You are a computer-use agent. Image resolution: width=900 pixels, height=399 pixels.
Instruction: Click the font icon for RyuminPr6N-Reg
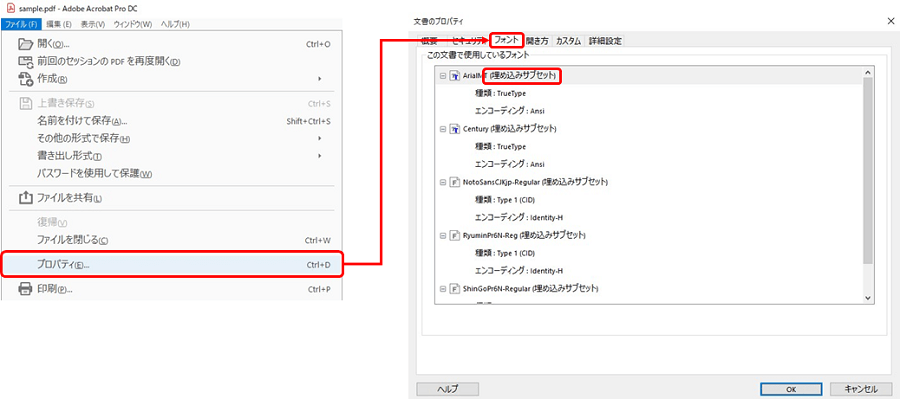point(455,235)
